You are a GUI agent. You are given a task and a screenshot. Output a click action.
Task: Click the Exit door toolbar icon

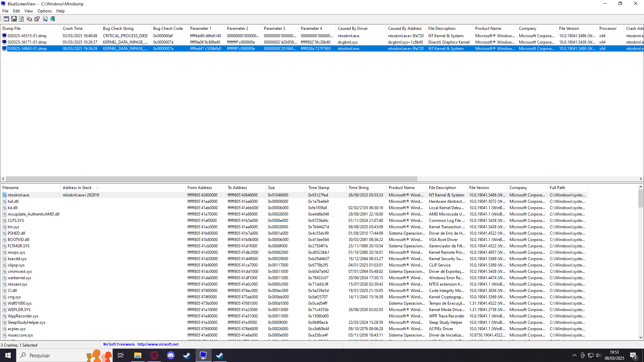53,19
